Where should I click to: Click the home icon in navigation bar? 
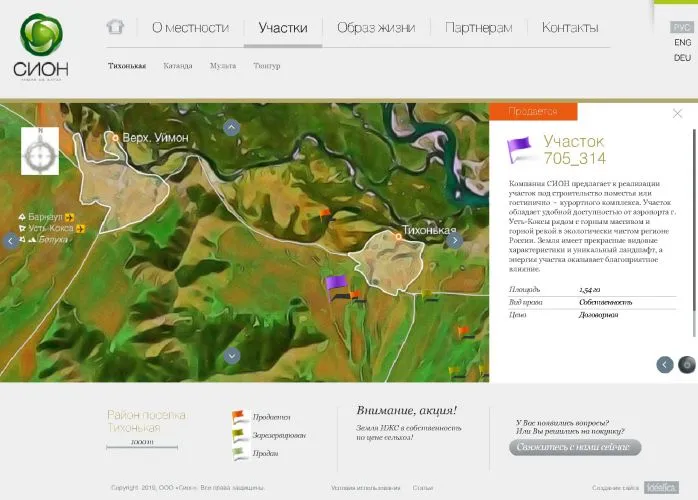(115, 27)
